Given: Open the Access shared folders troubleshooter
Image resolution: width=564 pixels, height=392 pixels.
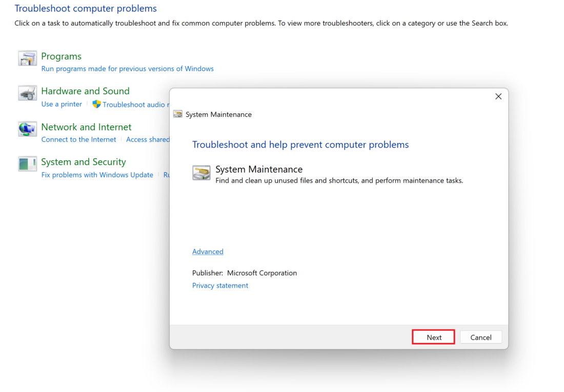Looking at the screenshot, I should [x=148, y=139].
